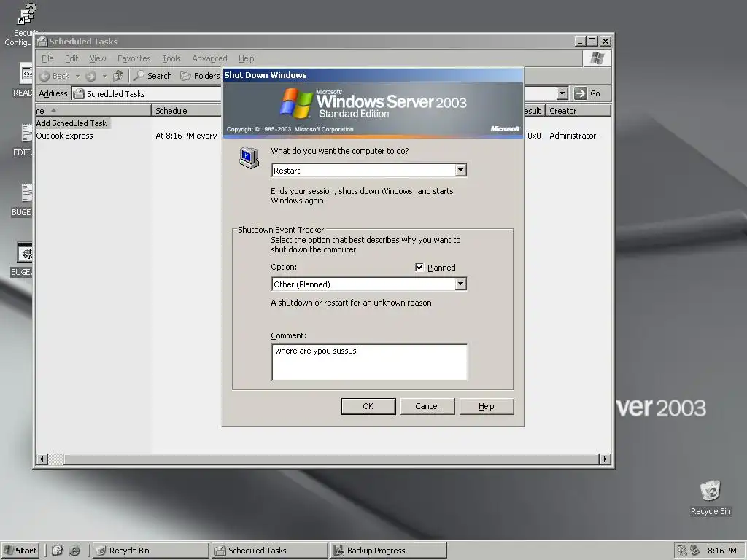The width and height of the screenshot is (747, 560).
Task: Click the computer icon in shutdown dialog
Action: [249, 157]
